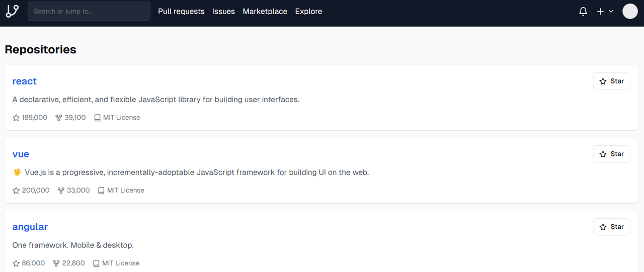Click the star icon next to 200,000
Image resolution: width=644 pixels, height=272 pixels.
point(16,191)
